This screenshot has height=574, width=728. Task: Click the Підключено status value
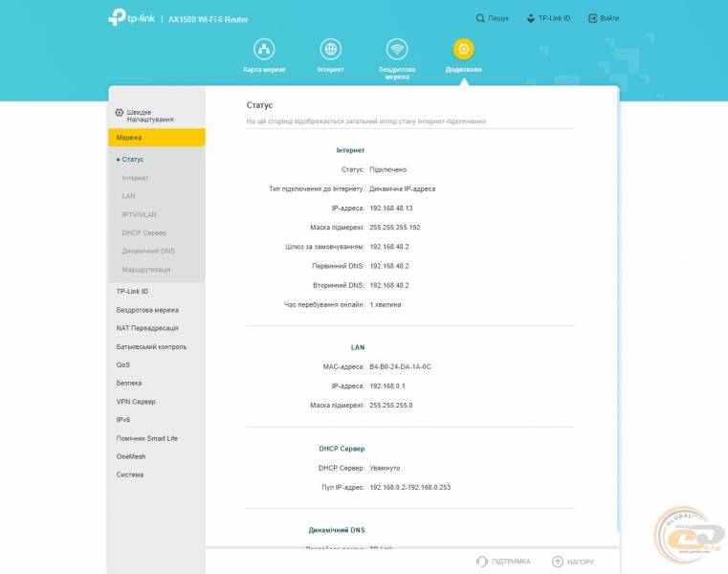pos(388,169)
